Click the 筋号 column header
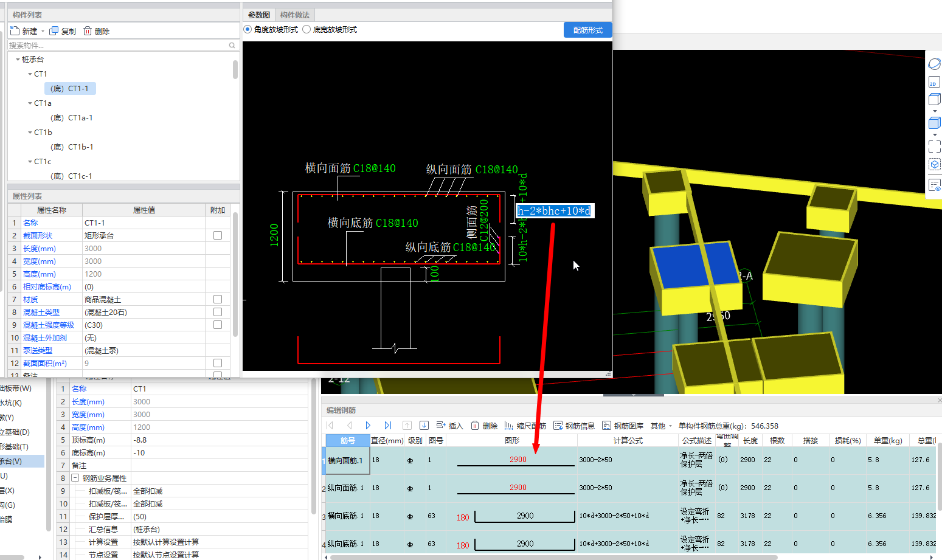The height and width of the screenshot is (560, 942). pos(348,440)
